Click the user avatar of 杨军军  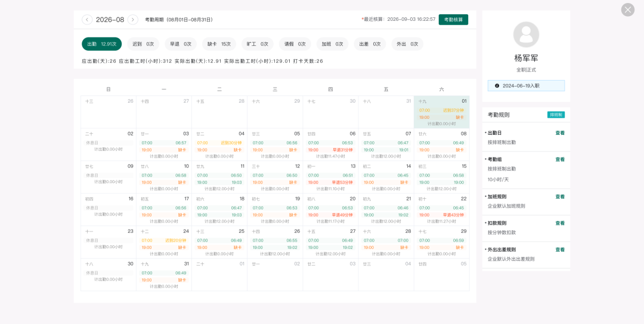coord(526,35)
